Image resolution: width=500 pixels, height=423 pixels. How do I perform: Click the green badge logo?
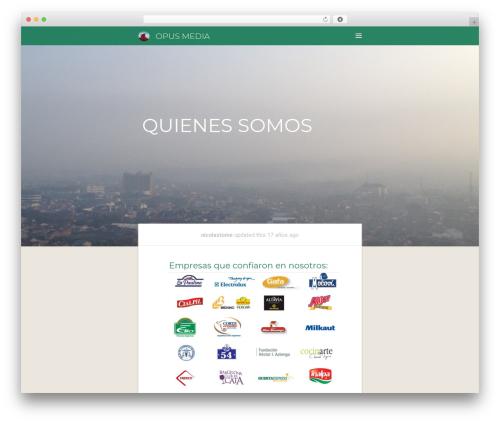click(x=185, y=327)
